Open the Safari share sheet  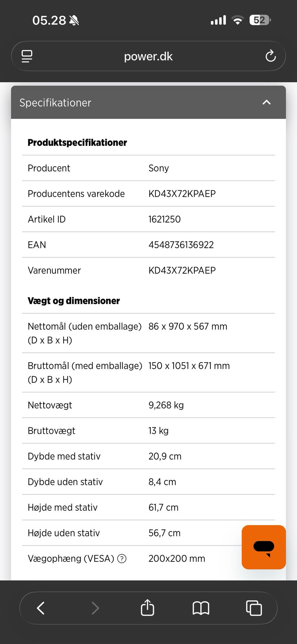147,608
